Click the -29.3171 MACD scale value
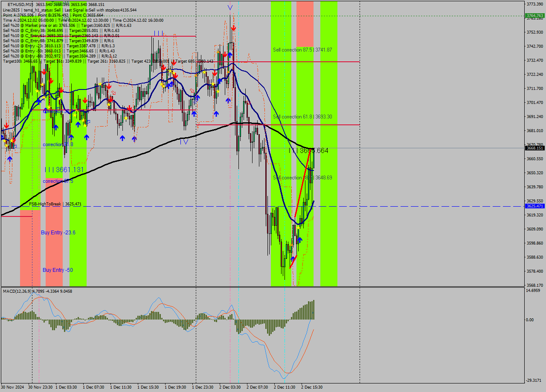Screen dimensions: 546x392 click(534, 380)
